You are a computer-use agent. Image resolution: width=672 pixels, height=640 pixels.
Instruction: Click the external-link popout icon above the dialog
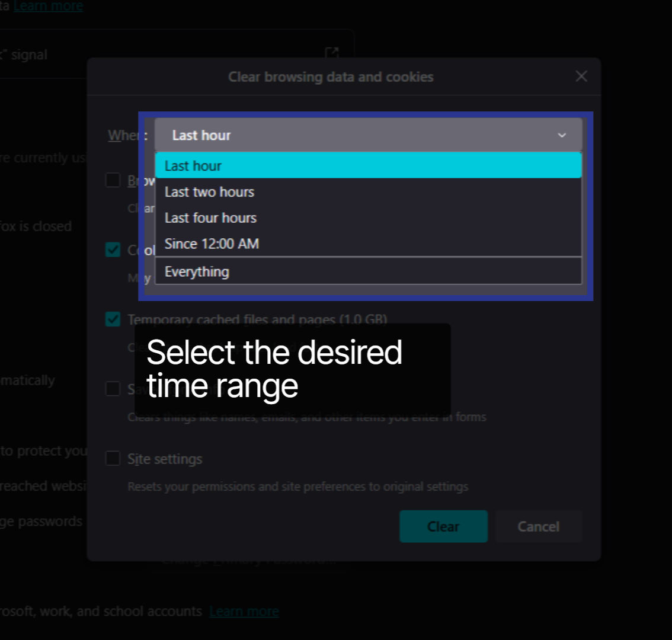(x=332, y=53)
